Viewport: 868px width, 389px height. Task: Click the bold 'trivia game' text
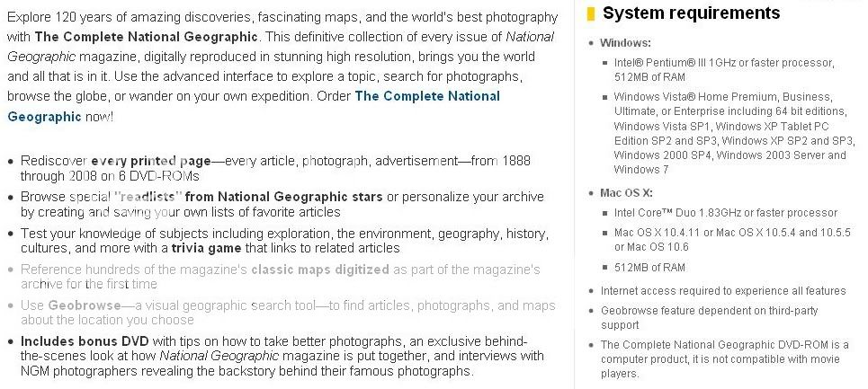206,248
